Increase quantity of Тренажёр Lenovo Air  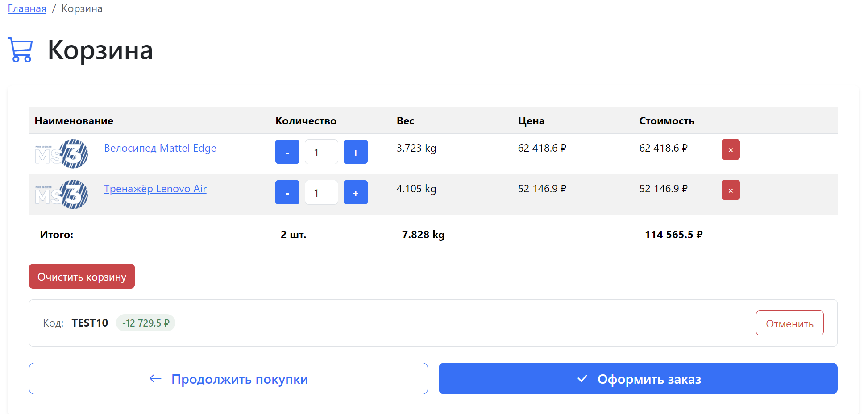coord(355,193)
